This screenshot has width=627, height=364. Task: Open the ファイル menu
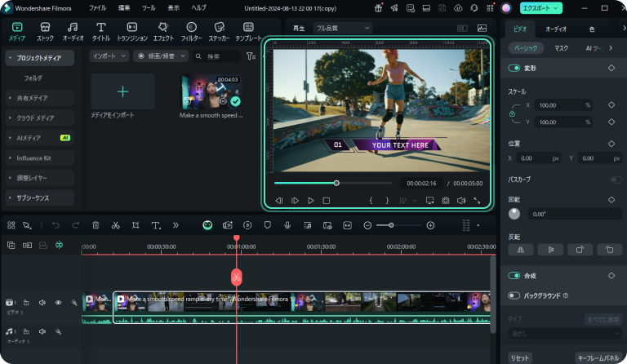(97, 8)
